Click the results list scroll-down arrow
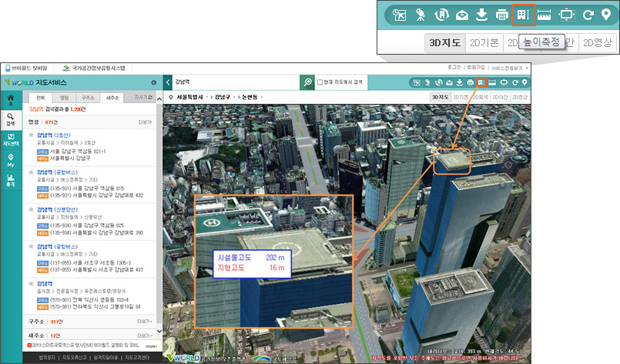The width and height of the screenshot is (620, 364). click(x=159, y=331)
